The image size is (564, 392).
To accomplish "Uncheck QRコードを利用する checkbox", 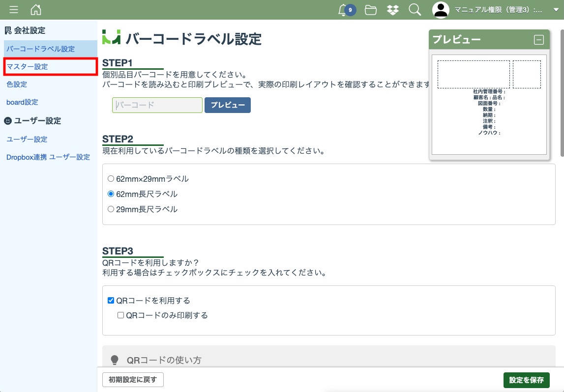I will click(x=111, y=301).
